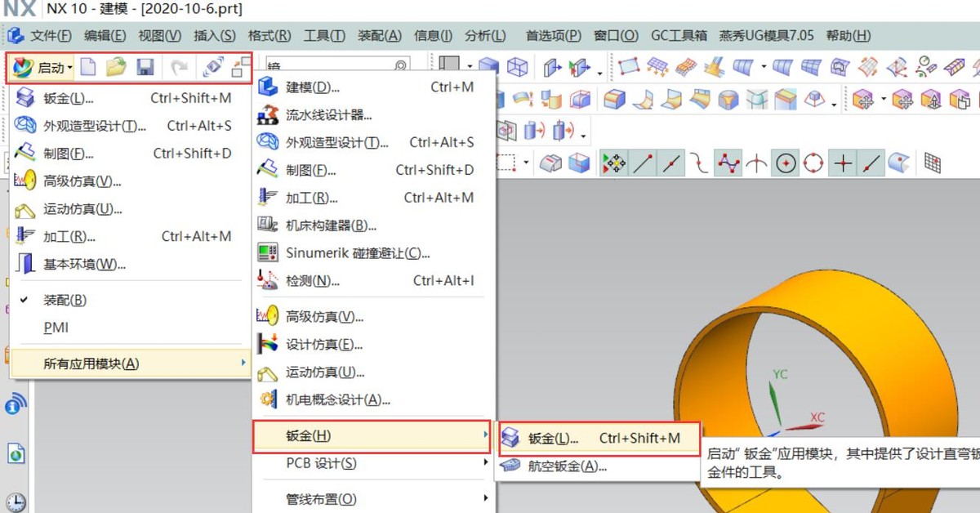Toggle the End Point snap option
This screenshot has width=980, height=513.
point(643,163)
